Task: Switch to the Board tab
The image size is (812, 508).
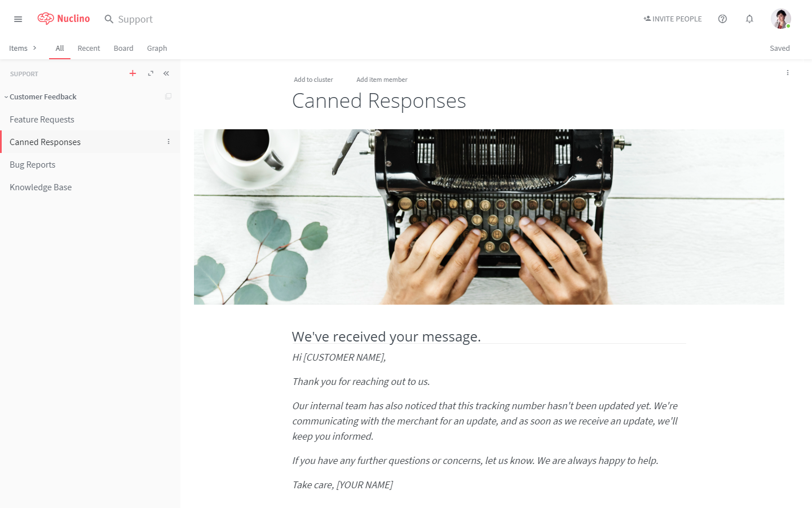Action: [x=123, y=48]
